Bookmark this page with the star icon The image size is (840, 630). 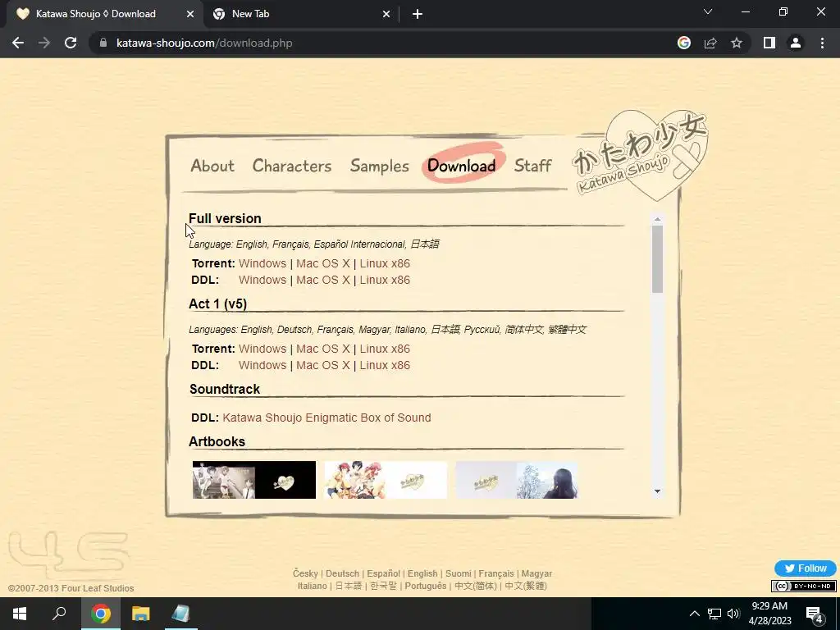(x=737, y=43)
